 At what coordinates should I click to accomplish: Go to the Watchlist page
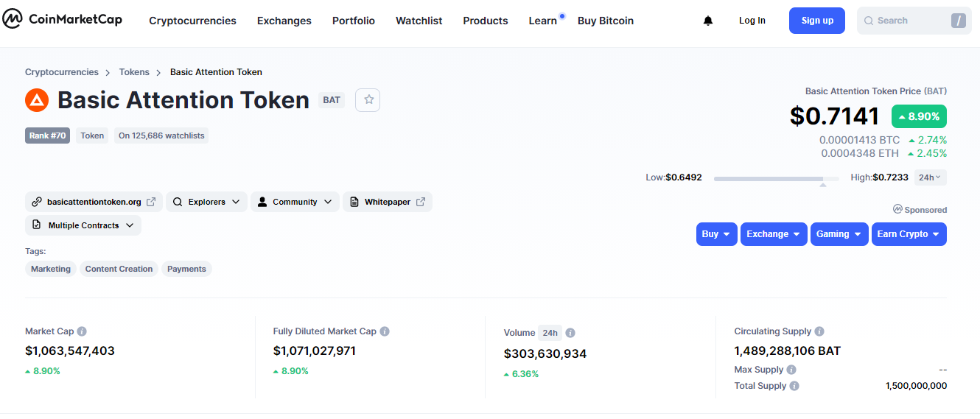click(x=419, y=21)
